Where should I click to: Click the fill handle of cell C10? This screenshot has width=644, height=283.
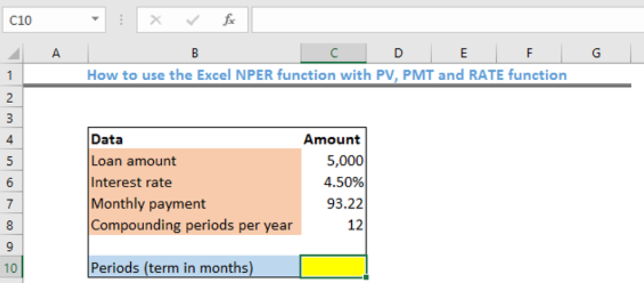point(366,277)
